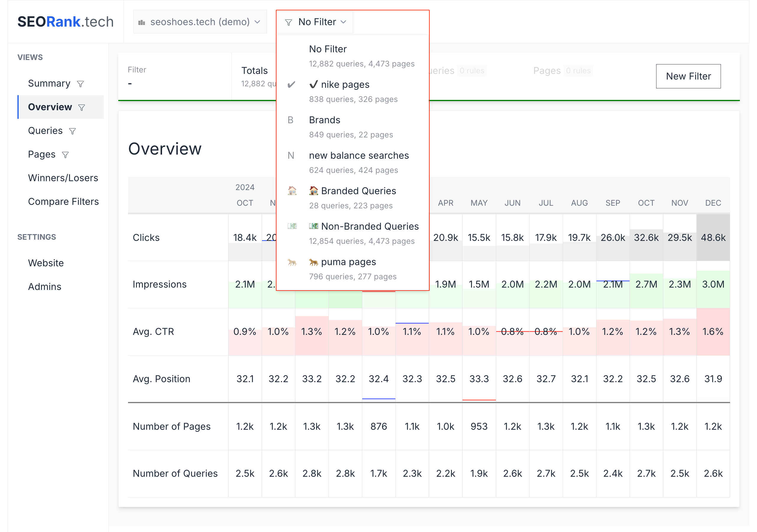Click the dark gray DEC Clicks cell 48.6k
Viewport: 757px width, 532px height.
coord(713,238)
